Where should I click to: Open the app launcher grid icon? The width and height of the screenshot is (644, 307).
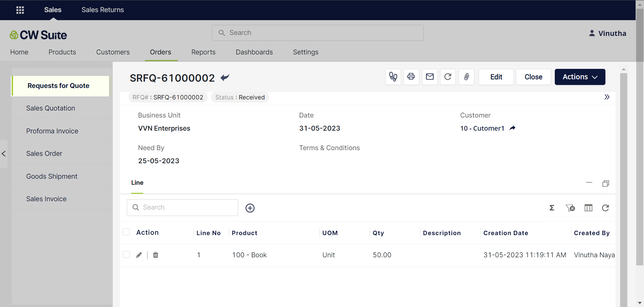[20, 10]
